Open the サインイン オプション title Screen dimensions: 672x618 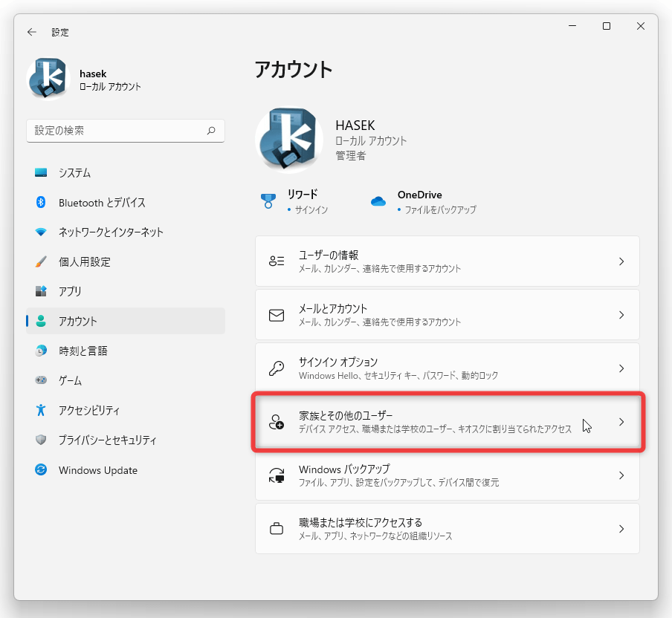pyautogui.click(x=337, y=362)
